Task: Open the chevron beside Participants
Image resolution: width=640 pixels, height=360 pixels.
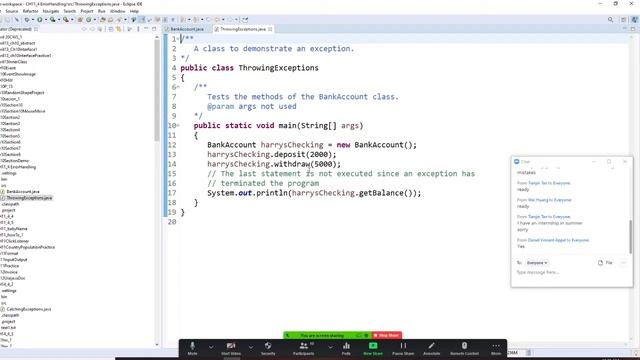Action: tap(330, 347)
